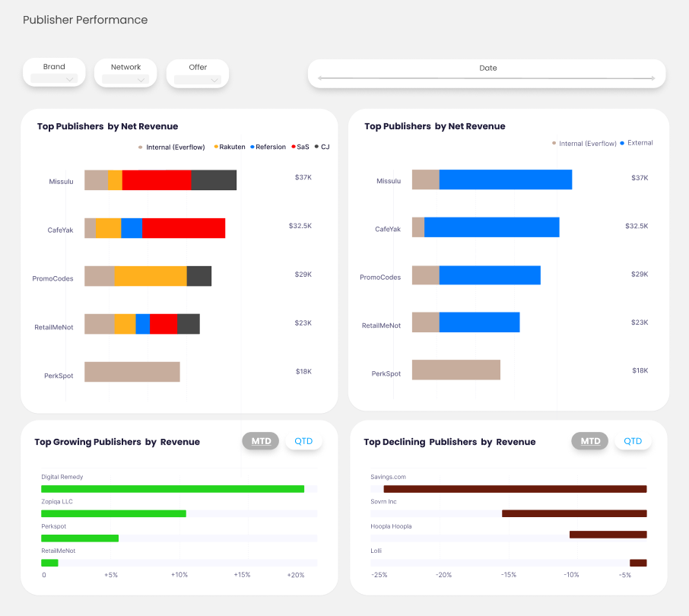Screen dimensions: 689x616
Task: Toggle the Refersion legend dot
Action: [x=252, y=147]
